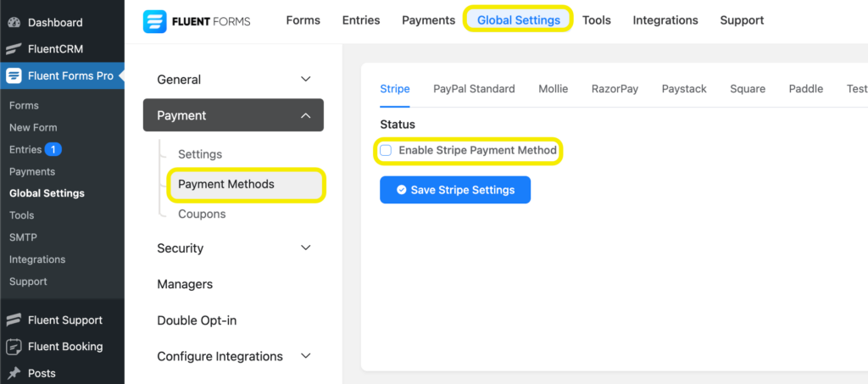This screenshot has height=384, width=868.
Task: Go to WordPress Dashboard
Action: [x=55, y=23]
